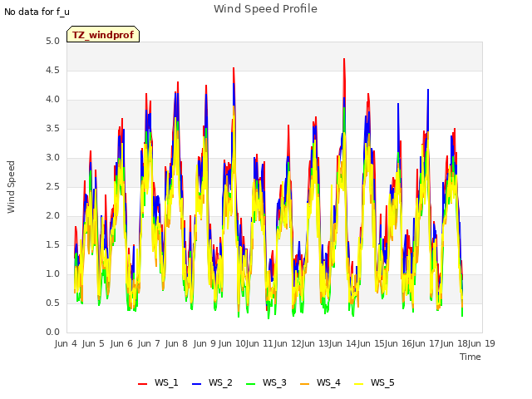This screenshot has height=399, width=532.
Task: Click the TZ_windprof annotation label
Action: (x=103, y=34)
